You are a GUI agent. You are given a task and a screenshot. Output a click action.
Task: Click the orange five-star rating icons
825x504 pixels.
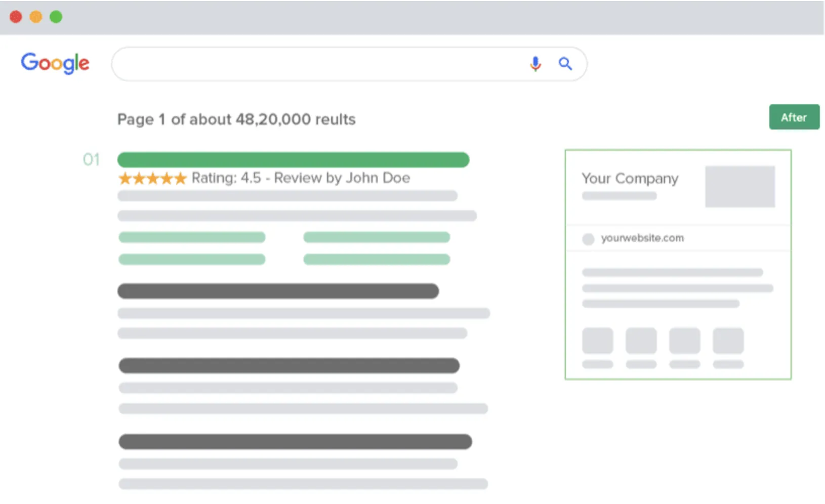[152, 178]
